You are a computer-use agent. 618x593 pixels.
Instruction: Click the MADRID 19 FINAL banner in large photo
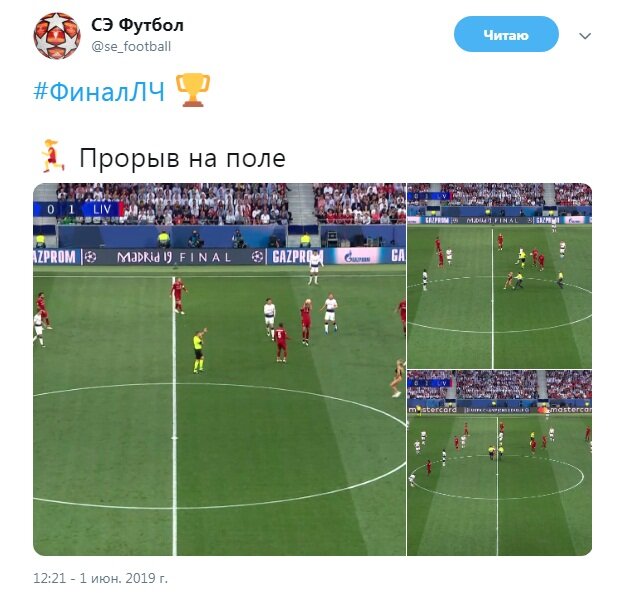173,257
